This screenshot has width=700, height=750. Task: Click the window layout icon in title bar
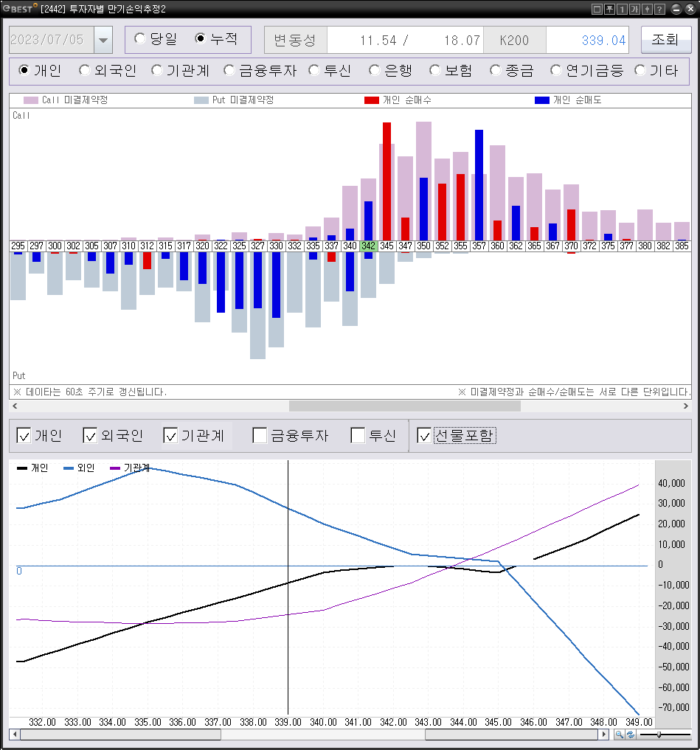coord(597,9)
